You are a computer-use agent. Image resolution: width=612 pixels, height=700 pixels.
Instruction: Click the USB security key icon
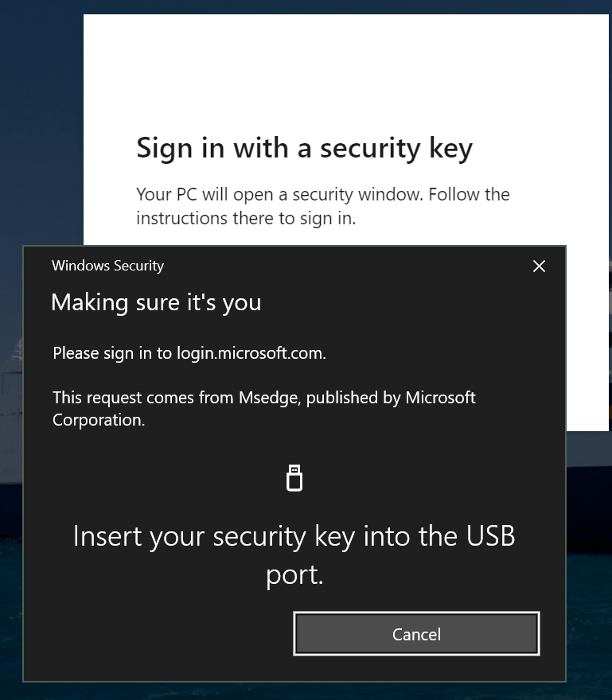(x=294, y=478)
